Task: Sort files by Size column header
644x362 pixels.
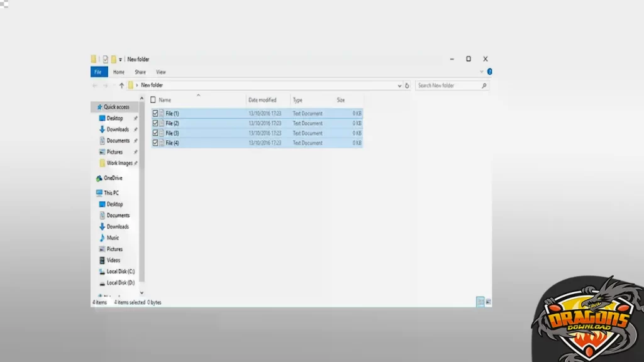Action: 340,100
